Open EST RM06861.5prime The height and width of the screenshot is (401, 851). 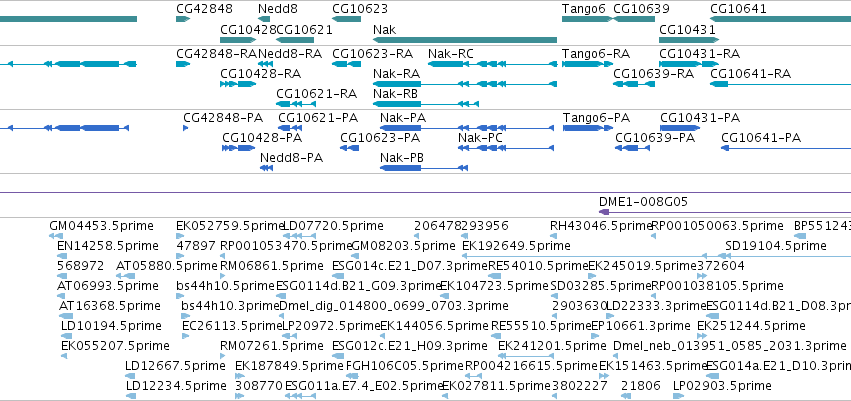coord(224,276)
